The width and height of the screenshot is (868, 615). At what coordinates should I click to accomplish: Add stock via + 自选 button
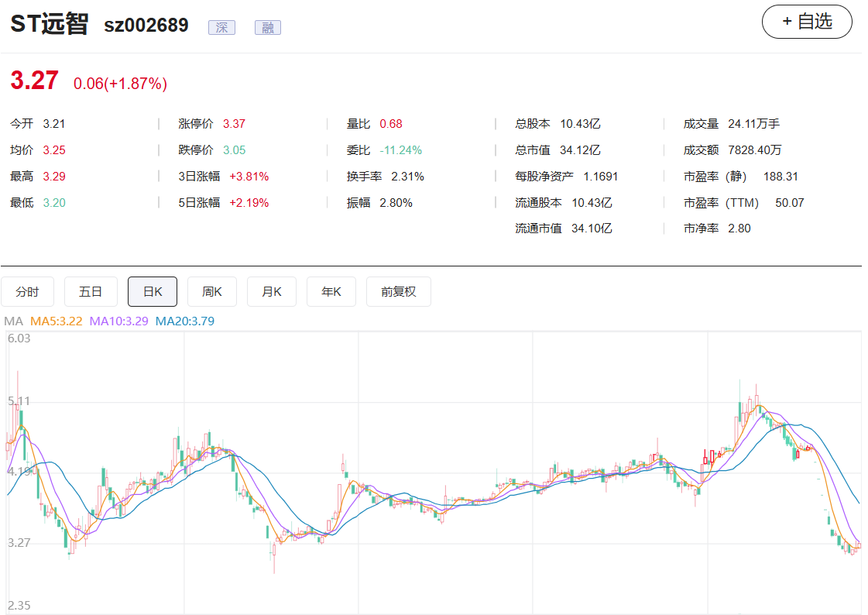[807, 22]
